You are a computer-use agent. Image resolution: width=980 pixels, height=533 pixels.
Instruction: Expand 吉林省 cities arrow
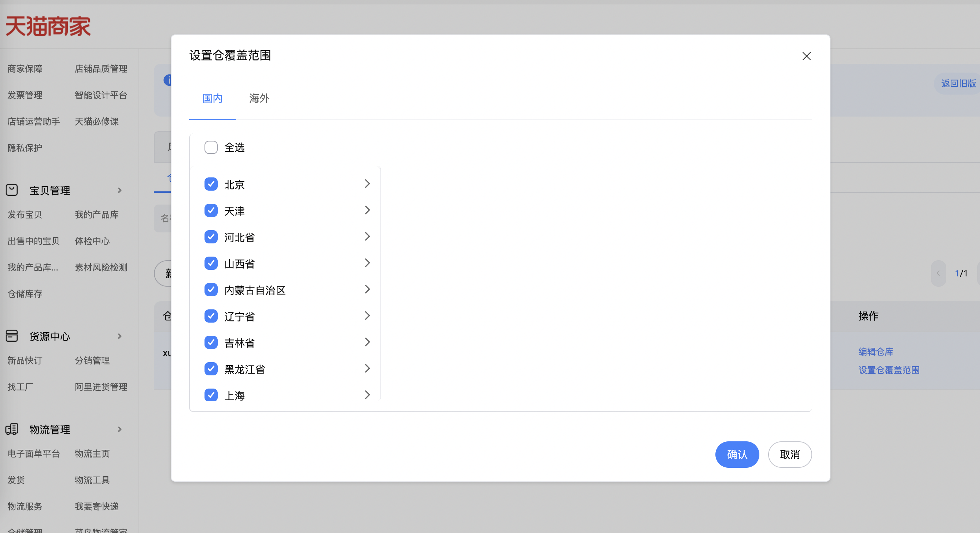click(367, 342)
